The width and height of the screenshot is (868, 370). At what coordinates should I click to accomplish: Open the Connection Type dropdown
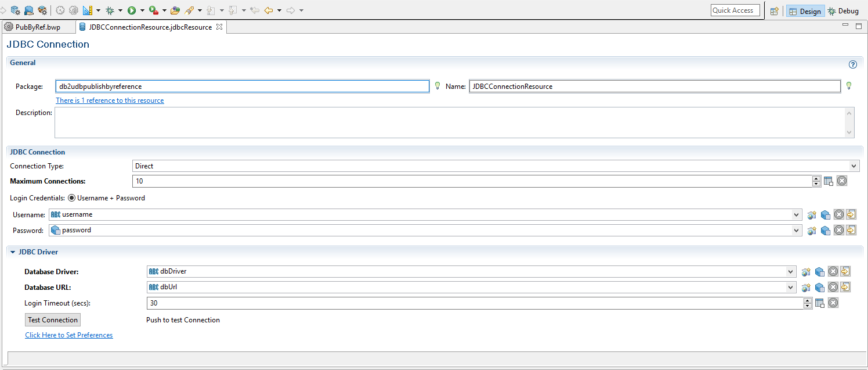(x=853, y=166)
